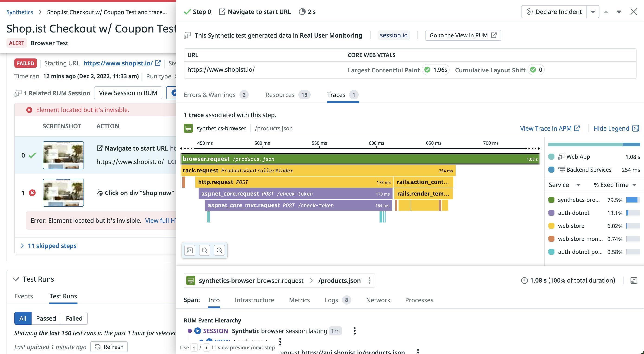
Task: Zoom in on the flame graph
Action: coord(219,250)
